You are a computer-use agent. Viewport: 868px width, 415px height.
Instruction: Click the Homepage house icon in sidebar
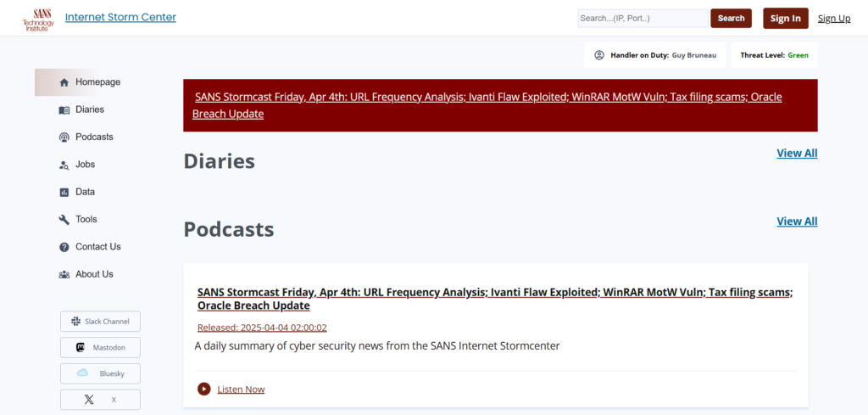pyautogui.click(x=64, y=82)
